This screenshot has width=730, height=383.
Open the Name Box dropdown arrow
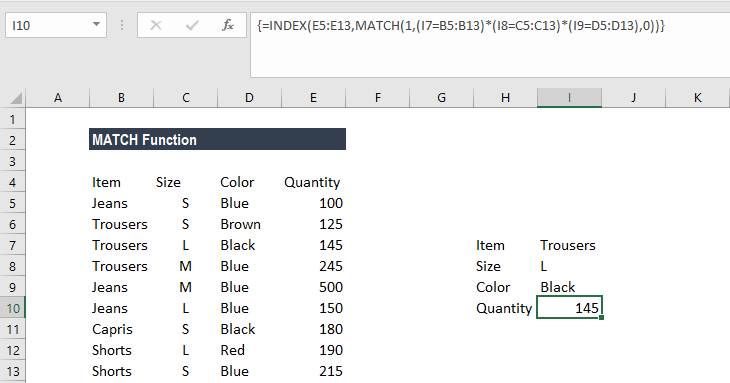pos(96,24)
